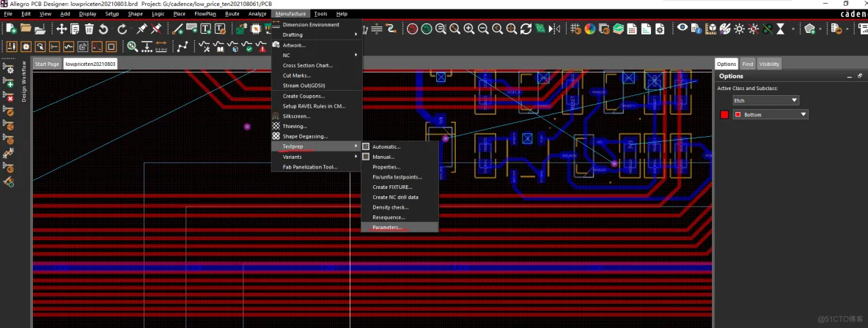Choose Fab Panelization Tool... entry
Image resolution: width=868 pixels, height=328 pixels.
click(317, 166)
